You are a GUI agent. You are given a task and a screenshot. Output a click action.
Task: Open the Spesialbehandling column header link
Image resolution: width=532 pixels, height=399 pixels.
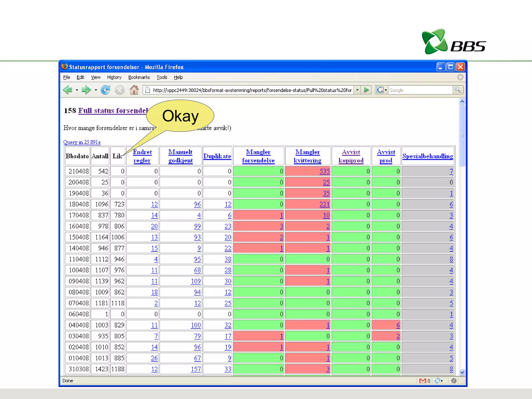point(428,156)
